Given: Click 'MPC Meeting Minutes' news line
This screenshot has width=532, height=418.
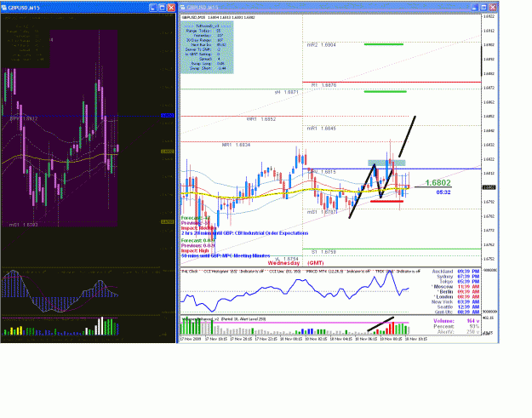Looking at the screenshot, I should (226, 255).
